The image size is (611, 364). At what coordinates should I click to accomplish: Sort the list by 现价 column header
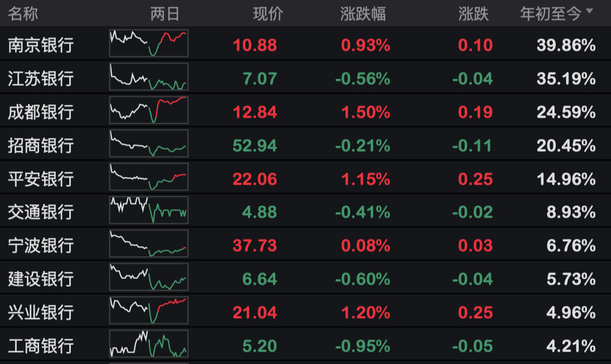268,14
